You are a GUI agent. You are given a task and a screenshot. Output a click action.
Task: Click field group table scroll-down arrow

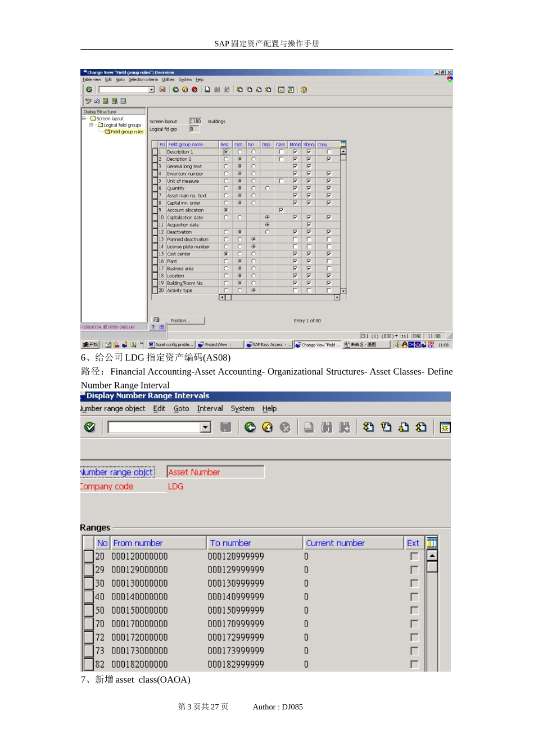coord(343,291)
